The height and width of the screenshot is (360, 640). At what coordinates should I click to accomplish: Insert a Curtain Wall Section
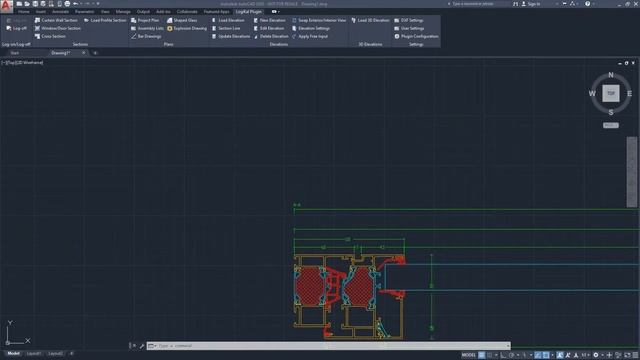(56, 20)
